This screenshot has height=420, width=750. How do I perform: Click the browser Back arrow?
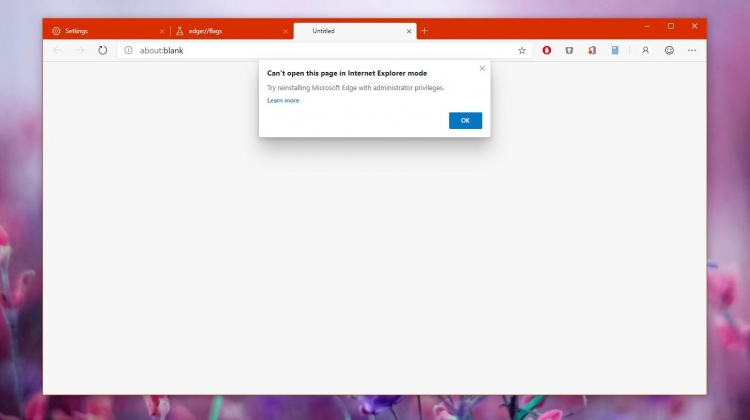(57, 50)
